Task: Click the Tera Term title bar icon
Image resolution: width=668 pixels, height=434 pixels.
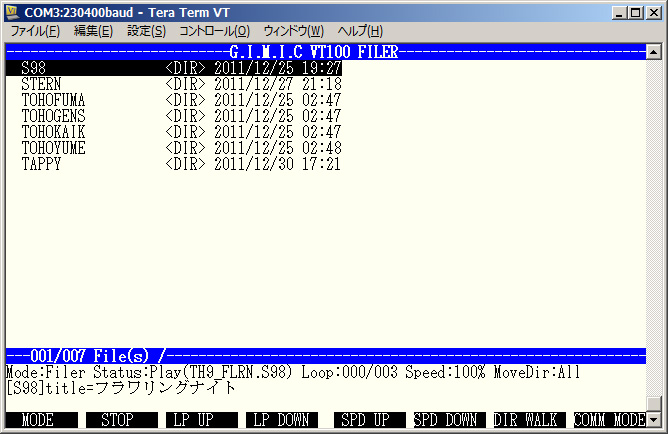Action: pyautogui.click(x=14, y=12)
